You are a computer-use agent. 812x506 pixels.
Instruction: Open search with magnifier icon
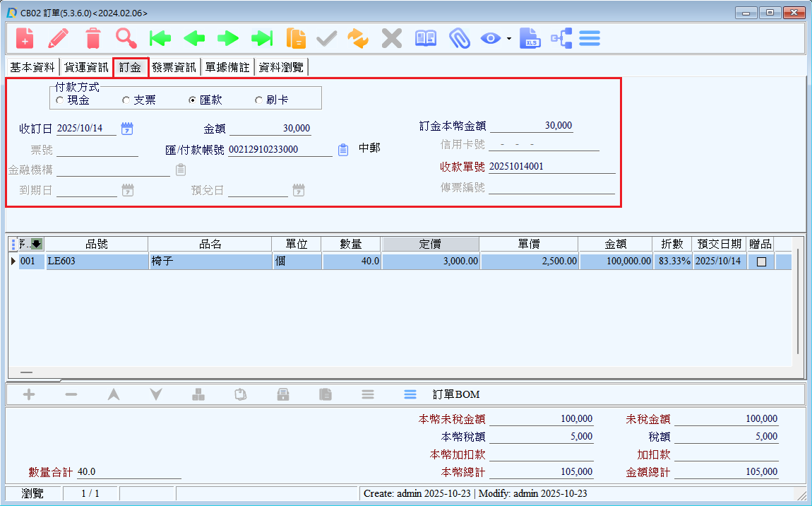click(x=126, y=38)
